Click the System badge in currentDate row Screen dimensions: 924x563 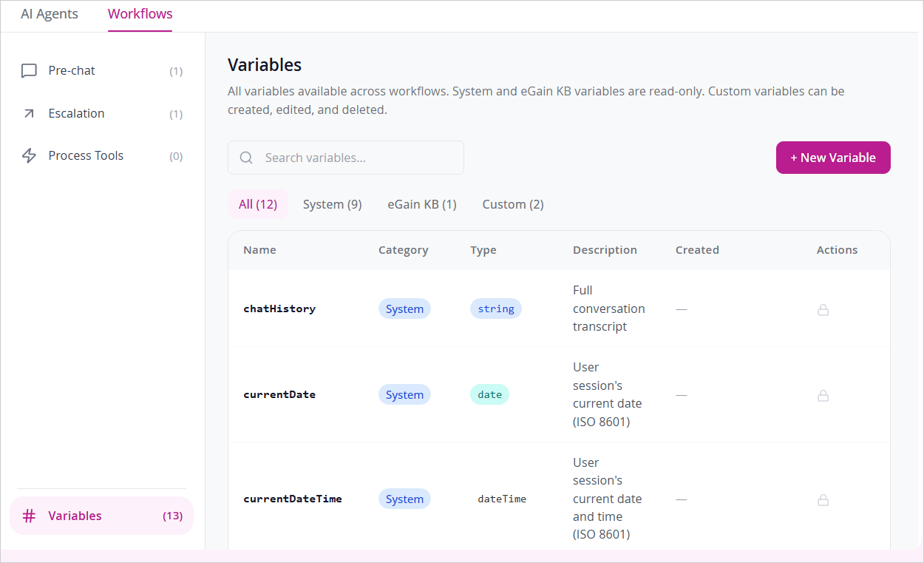pyautogui.click(x=404, y=394)
